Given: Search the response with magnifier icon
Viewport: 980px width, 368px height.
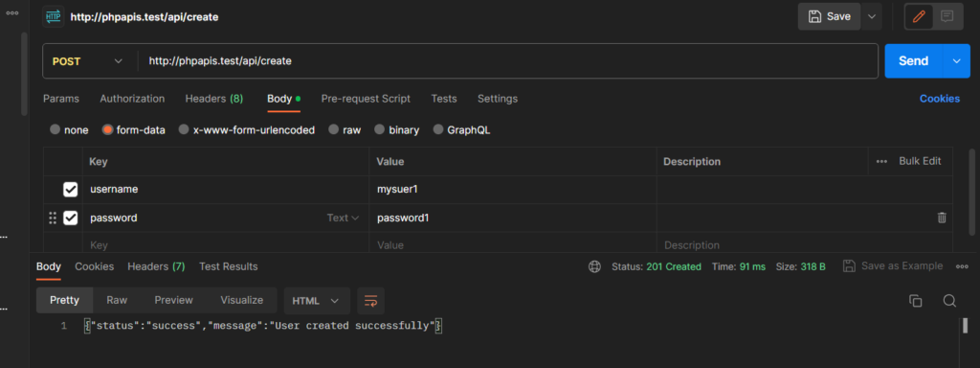Looking at the screenshot, I should (949, 301).
